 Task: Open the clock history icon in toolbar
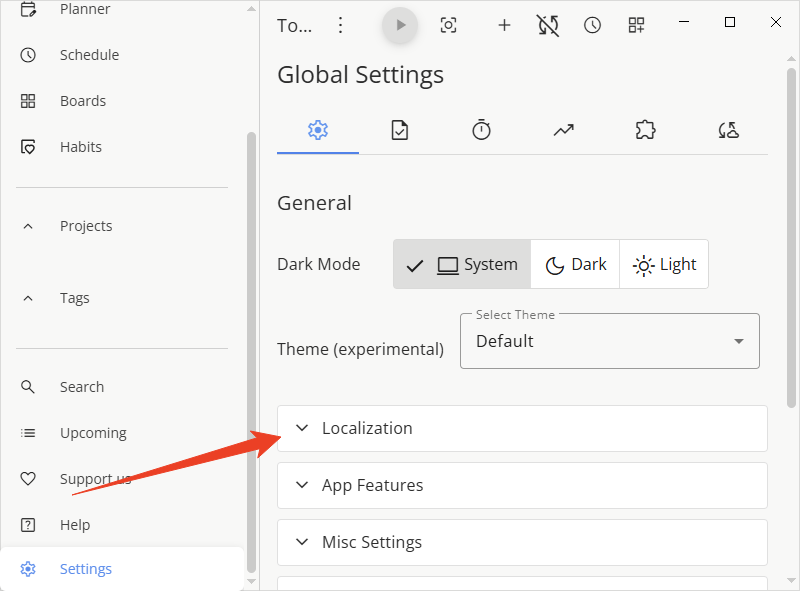593,25
